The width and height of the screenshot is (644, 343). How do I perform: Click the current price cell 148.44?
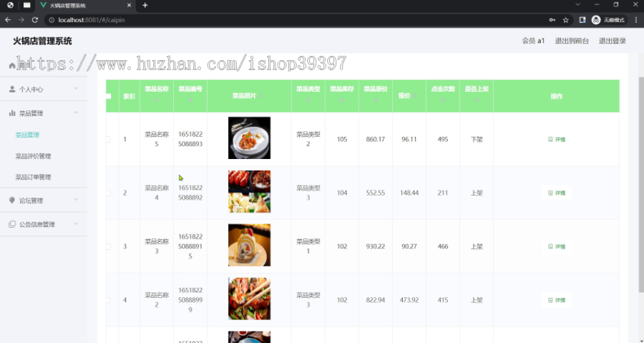(409, 193)
